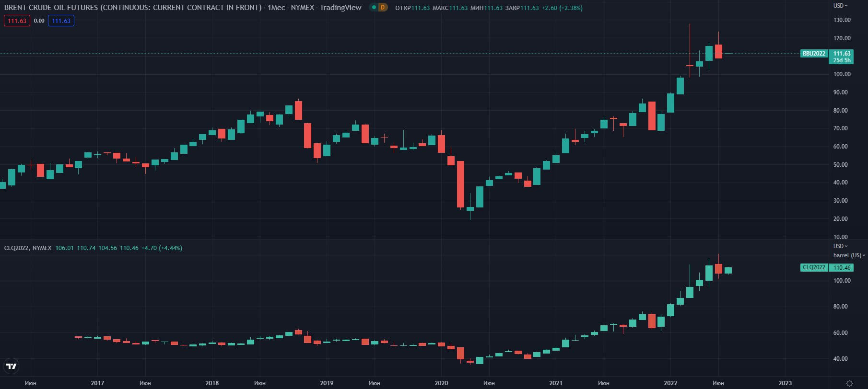Click the BRENT CRUDE OIL FUTURES symbol title

(133, 8)
